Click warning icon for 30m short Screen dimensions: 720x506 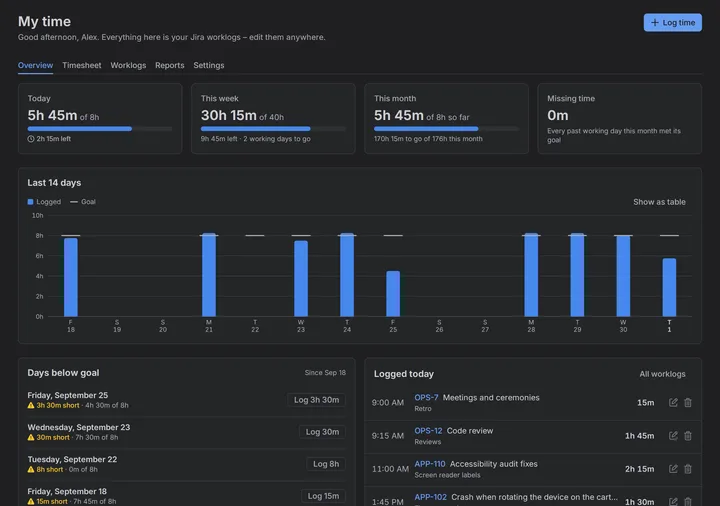[31, 438]
